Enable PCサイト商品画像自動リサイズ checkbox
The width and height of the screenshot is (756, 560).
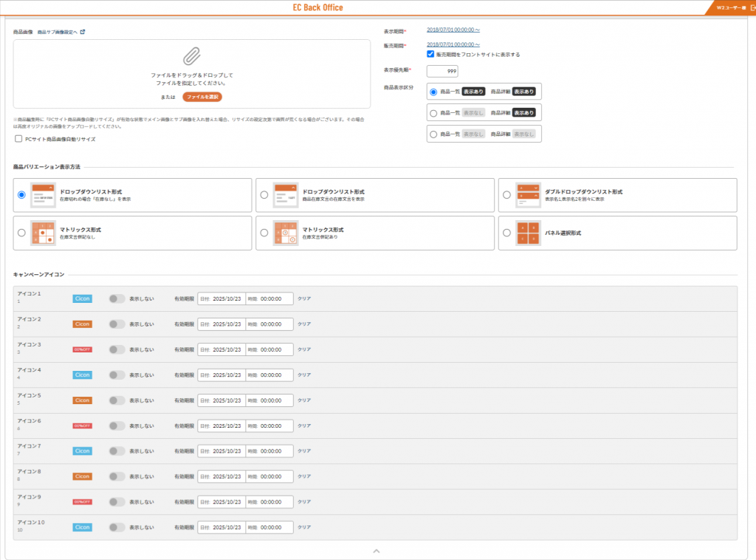18,139
